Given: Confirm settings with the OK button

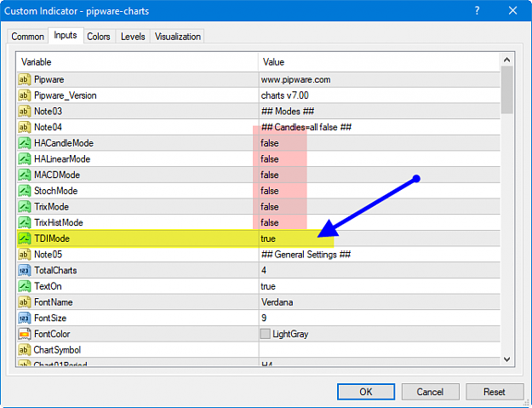Looking at the screenshot, I should click(x=366, y=392).
